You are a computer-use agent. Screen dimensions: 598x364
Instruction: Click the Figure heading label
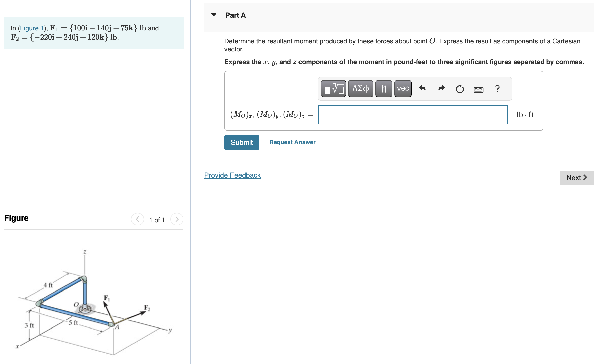coord(16,218)
